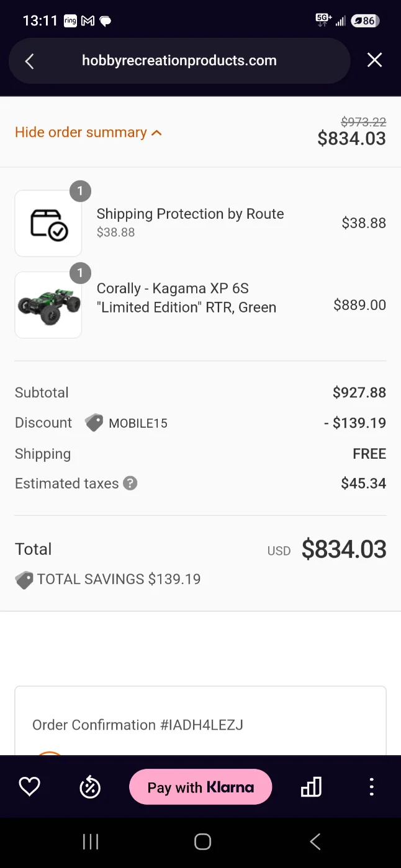Tap the Android system back button
The width and height of the screenshot is (401, 868).
pyautogui.click(x=315, y=841)
